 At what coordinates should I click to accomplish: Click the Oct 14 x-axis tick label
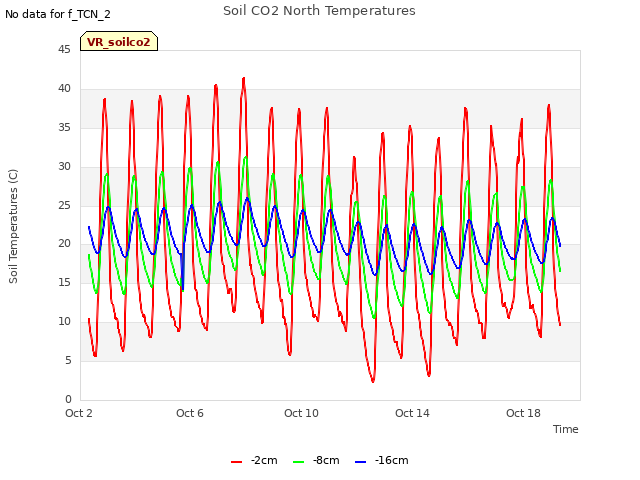412,413
